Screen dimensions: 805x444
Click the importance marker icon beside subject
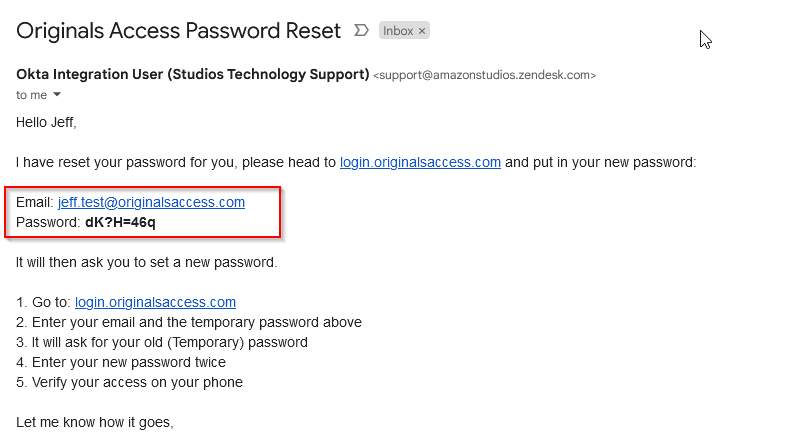[361, 31]
